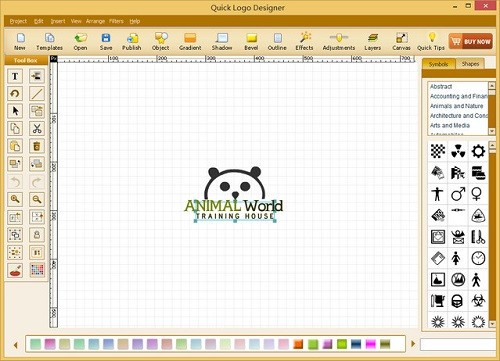Click the Open toolbar button
The image size is (500, 361).
tap(80, 41)
